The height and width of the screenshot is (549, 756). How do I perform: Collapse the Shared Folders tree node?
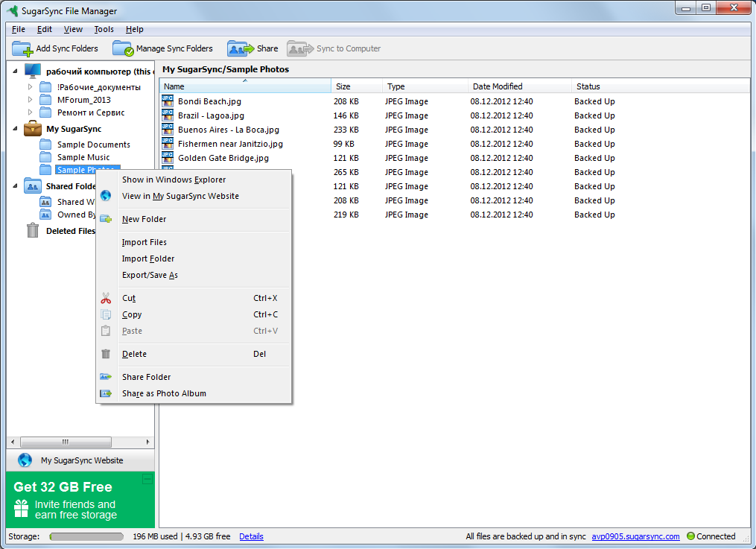[16, 186]
